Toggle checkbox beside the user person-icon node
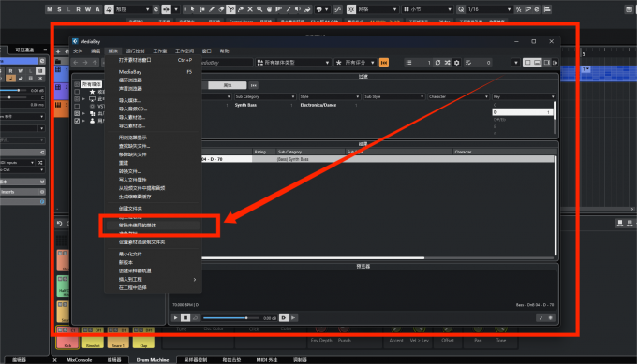637x364 pixels. tap(77, 121)
